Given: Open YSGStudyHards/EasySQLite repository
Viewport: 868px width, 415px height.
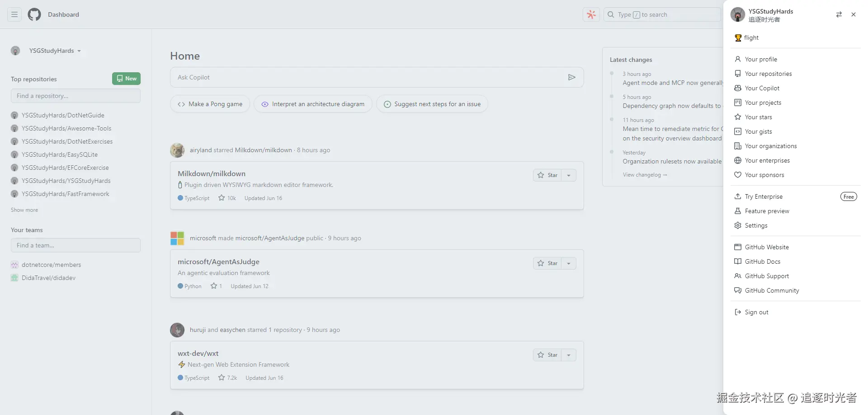Looking at the screenshot, I should tap(60, 154).
